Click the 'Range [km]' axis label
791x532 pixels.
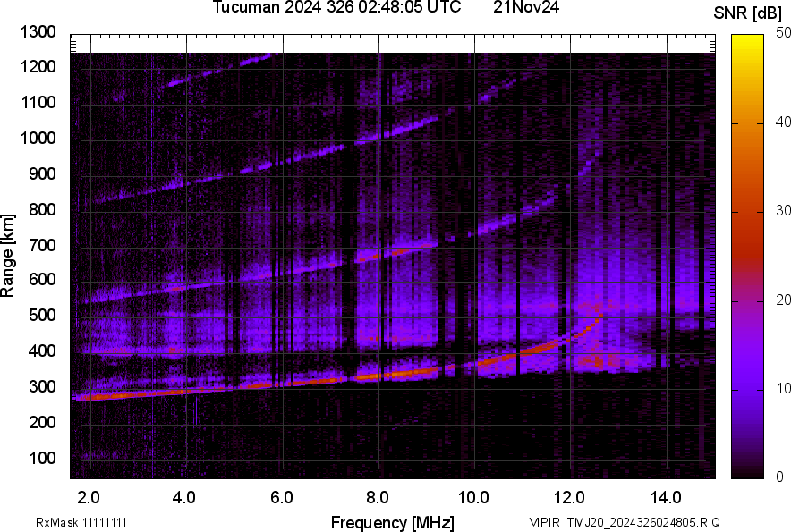7,255
